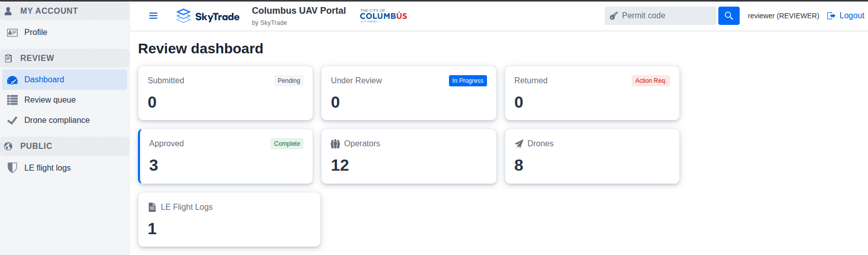Viewport: 868px width, 255px height.
Task: Click the My Account person icon
Action: coord(8,11)
